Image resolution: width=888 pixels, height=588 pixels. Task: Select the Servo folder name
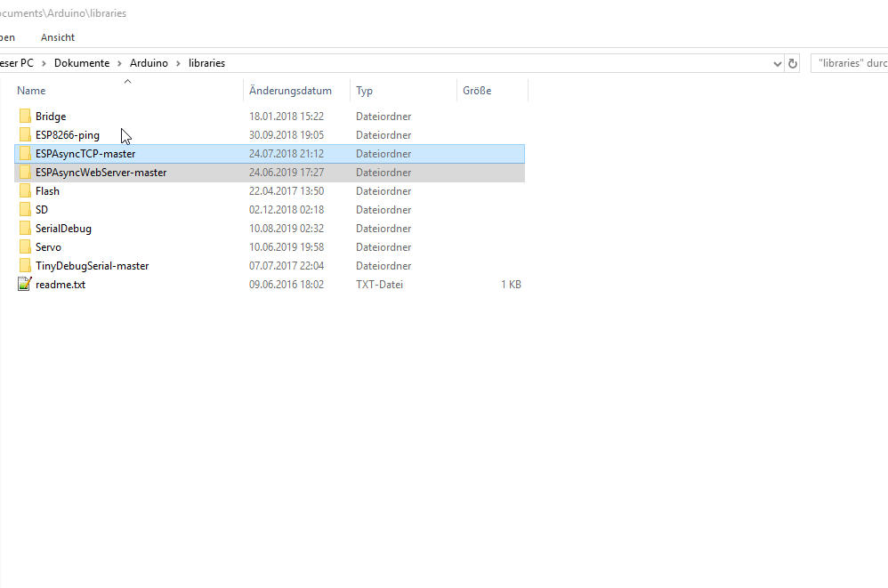(48, 246)
